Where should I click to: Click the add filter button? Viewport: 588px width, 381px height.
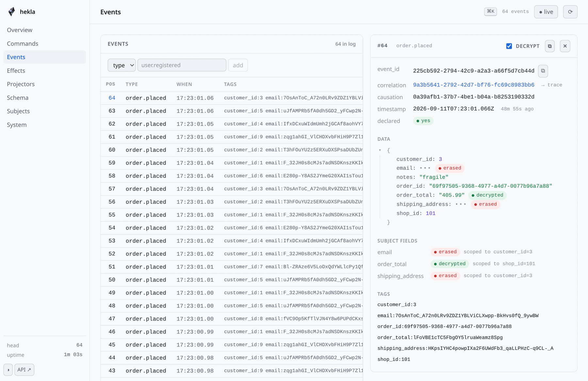tap(238, 65)
